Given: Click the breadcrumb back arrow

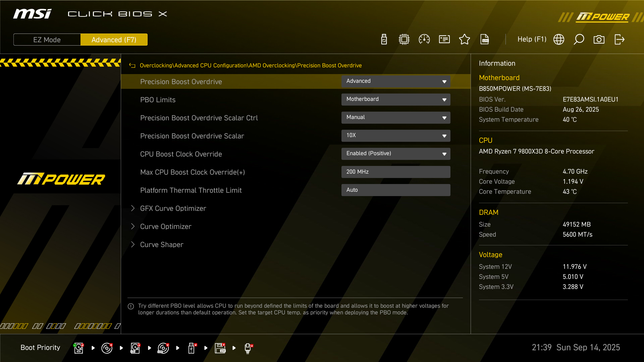Looking at the screenshot, I should 132,66.
